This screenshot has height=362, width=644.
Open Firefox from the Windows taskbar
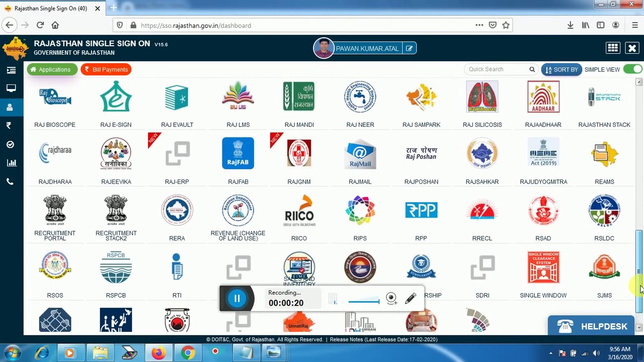click(158, 353)
